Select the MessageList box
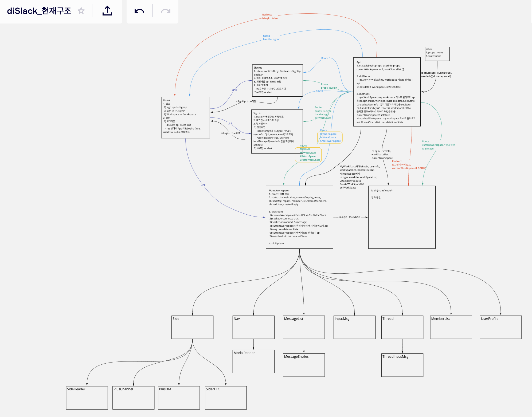Viewport: 532px width, 417px height. [x=304, y=327]
